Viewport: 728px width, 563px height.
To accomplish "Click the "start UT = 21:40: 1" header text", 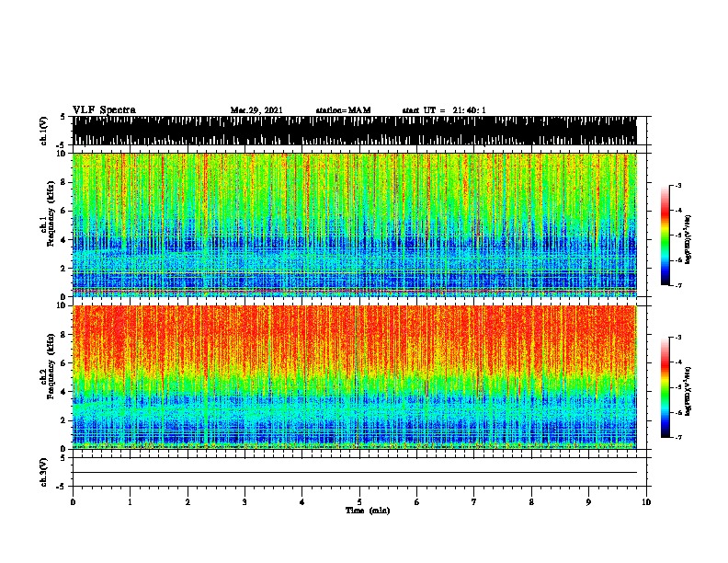I will tap(444, 110).
